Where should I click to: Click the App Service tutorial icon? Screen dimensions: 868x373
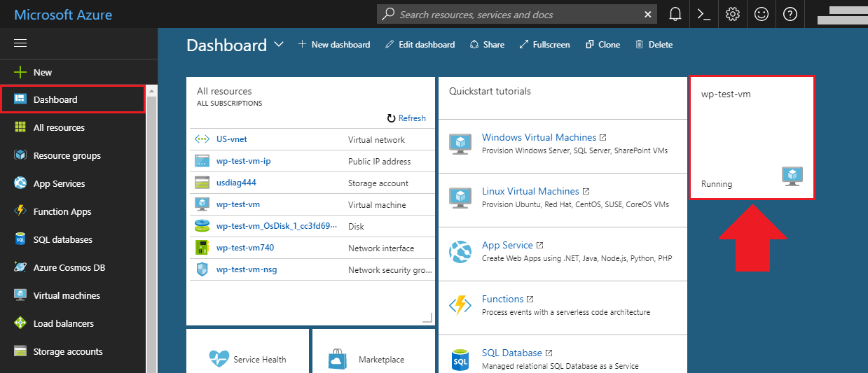460,252
